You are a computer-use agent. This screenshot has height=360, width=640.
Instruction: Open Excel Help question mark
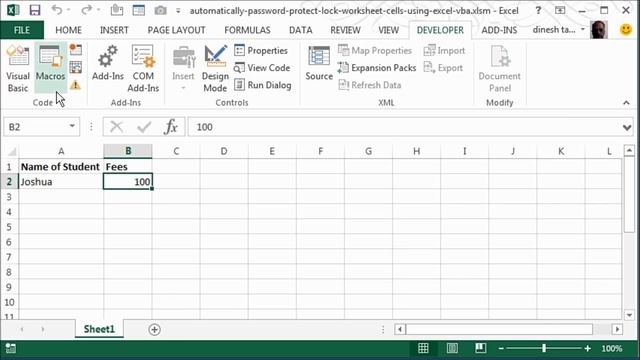coord(538,10)
